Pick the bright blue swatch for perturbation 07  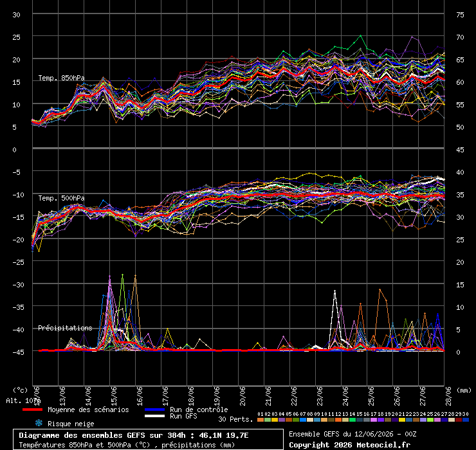(x=303, y=420)
